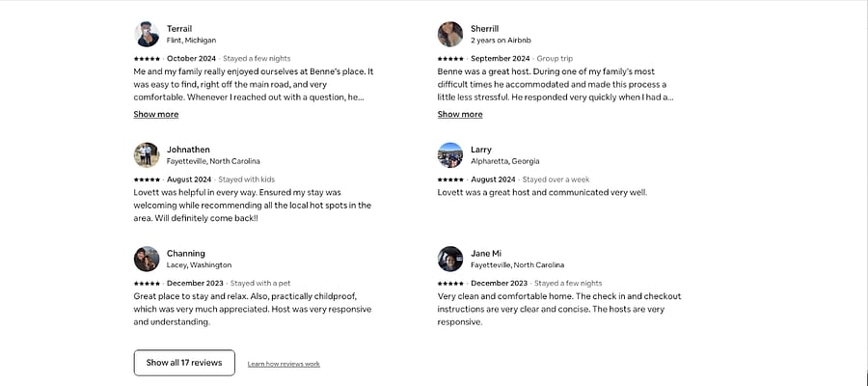Screen dimensions: 868x386
Task: Click the reviewer name Channing
Action: pos(186,253)
